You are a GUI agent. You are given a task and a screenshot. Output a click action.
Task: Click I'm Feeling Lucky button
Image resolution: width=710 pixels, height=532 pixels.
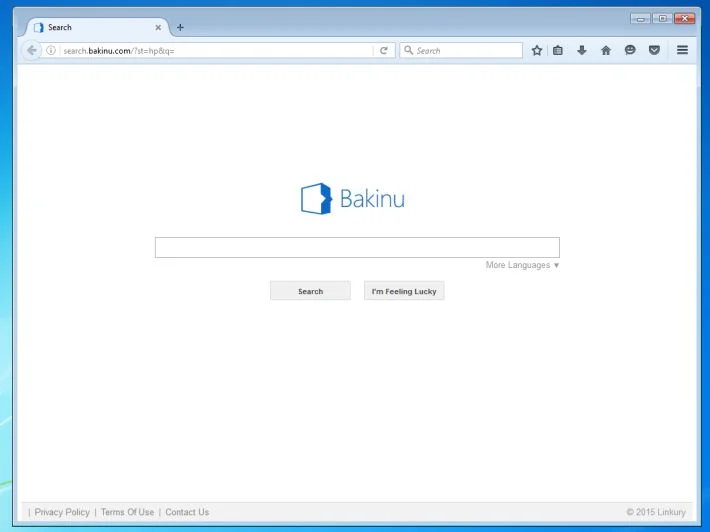click(404, 291)
